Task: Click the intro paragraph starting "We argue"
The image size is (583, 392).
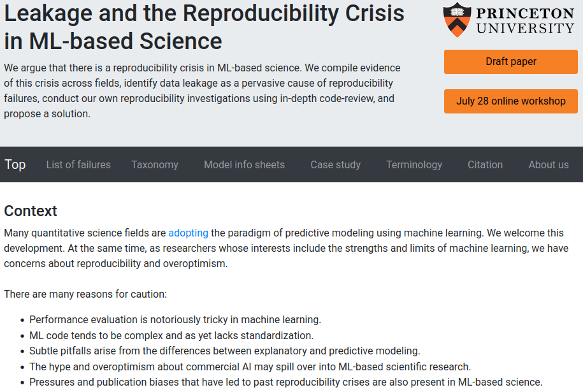Action: [202, 91]
